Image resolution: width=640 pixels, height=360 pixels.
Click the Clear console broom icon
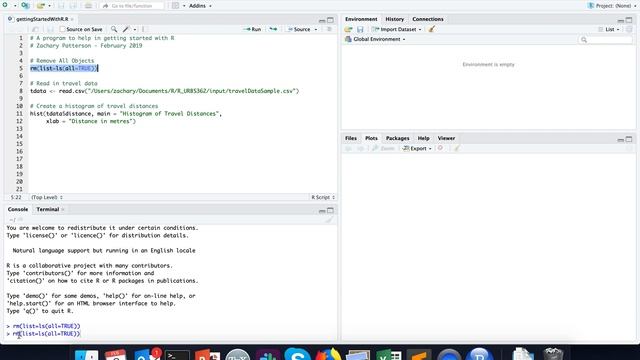[329, 220]
